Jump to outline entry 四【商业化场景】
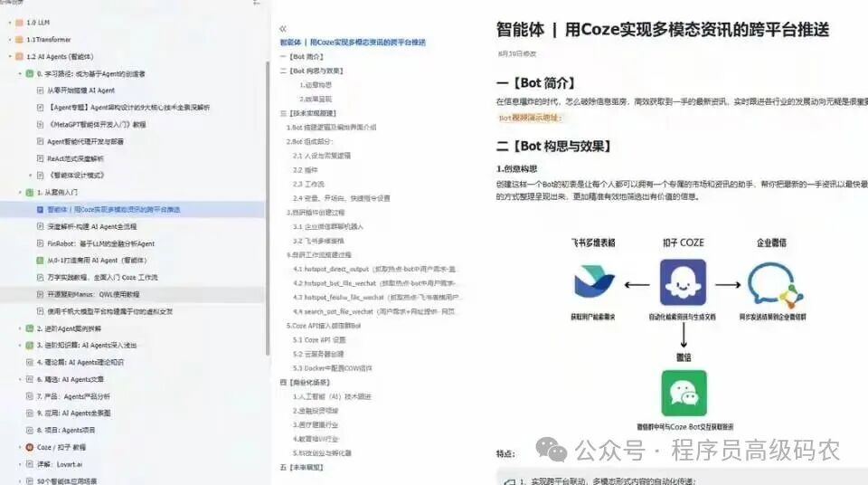 pos(305,383)
